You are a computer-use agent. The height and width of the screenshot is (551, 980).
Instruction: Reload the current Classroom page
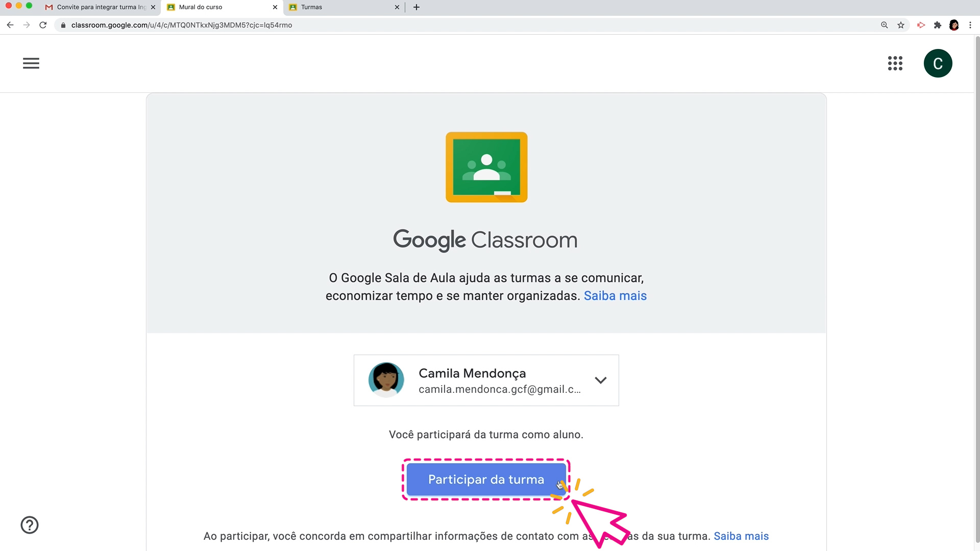click(x=43, y=24)
